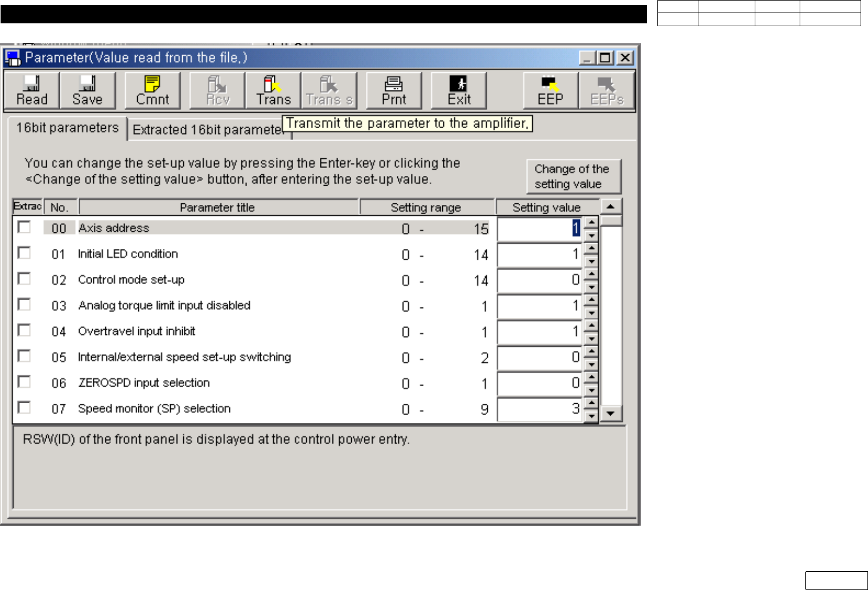The width and height of the screenshot is (868, 590).
Task: Tick the Extract box for Control mode set-up
Action: coord(24,278)
